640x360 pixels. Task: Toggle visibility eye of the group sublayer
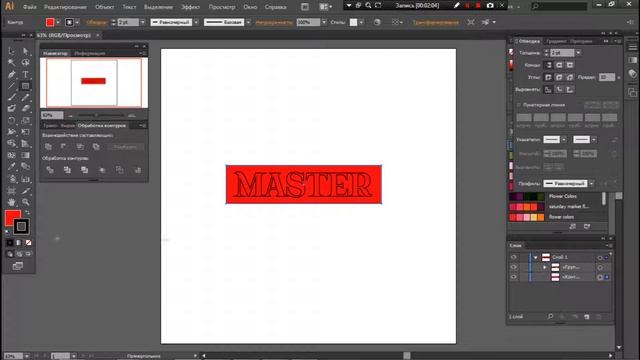513,267
